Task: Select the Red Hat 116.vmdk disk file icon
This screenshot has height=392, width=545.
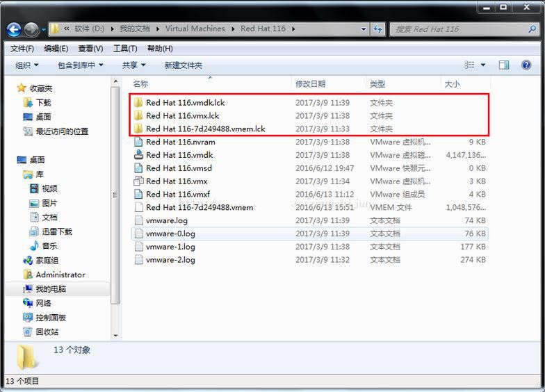Action: pyautogui.click(x=138, y=155)
